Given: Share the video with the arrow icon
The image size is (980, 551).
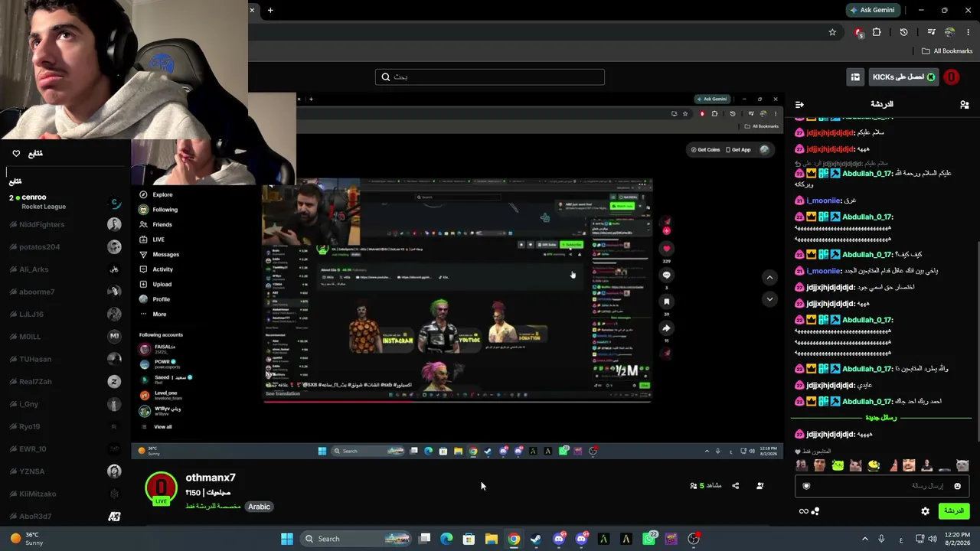Looking at the screenshot, I should point(666,328).
